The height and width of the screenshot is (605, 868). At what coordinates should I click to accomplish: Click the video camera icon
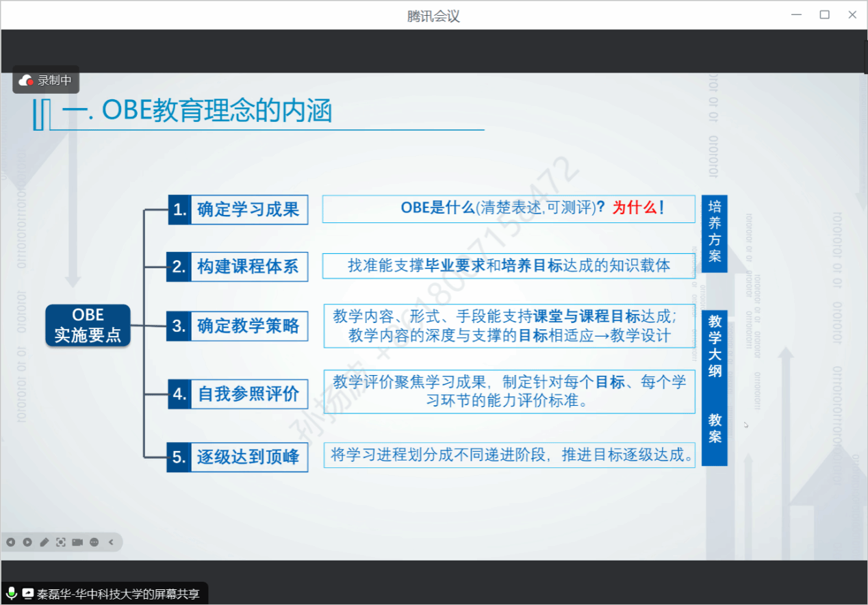(77, 542)
